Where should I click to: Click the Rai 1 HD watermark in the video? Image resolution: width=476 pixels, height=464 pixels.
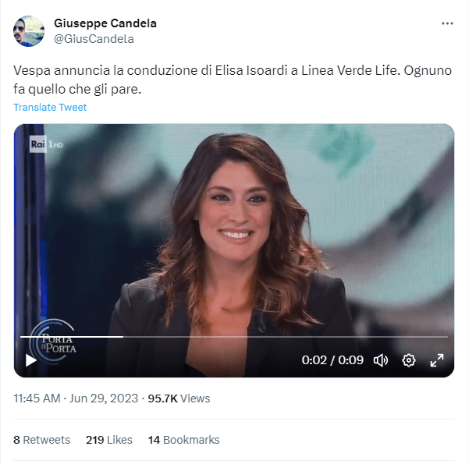[46, 144]
